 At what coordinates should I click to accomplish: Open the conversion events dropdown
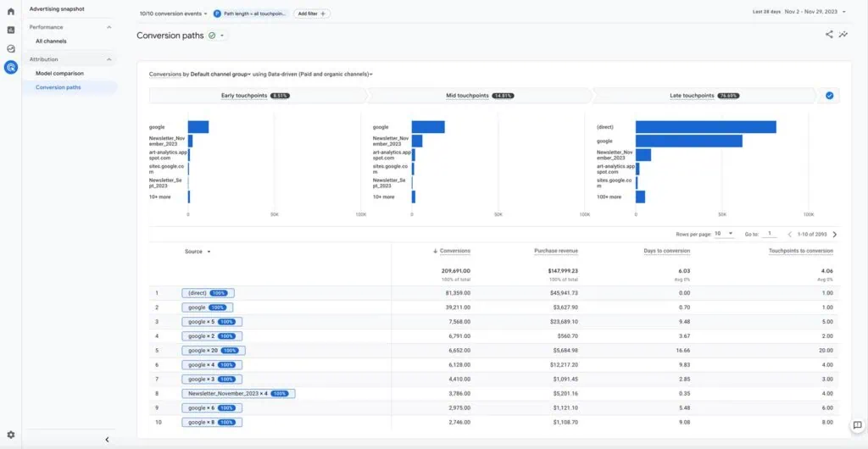click(174, 14)
